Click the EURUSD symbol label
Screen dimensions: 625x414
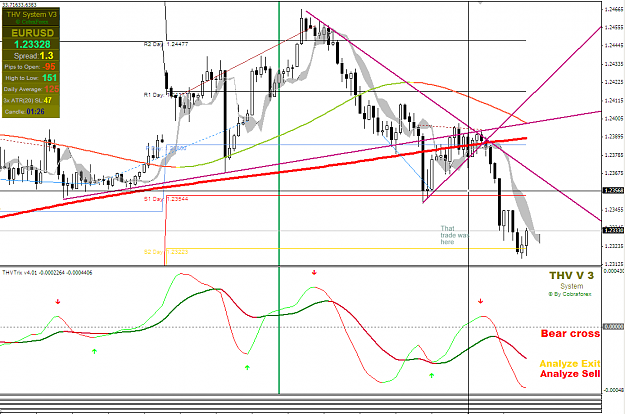point(32,33)
